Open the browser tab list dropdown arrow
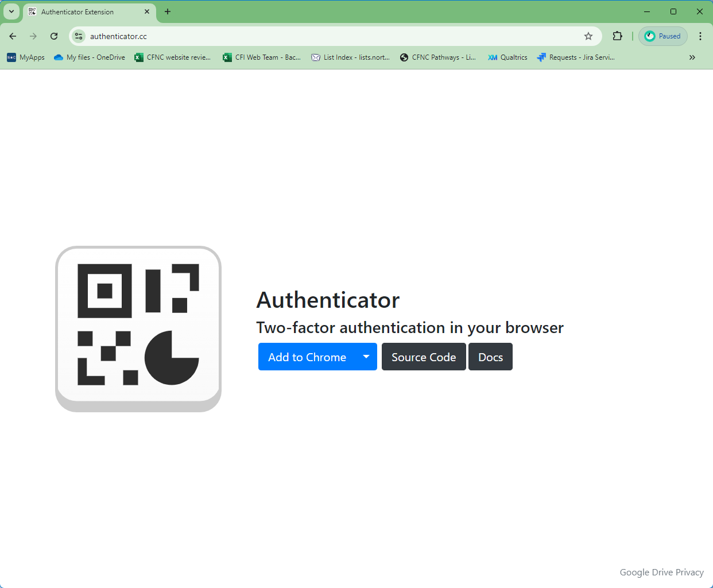 coord(11,11)
